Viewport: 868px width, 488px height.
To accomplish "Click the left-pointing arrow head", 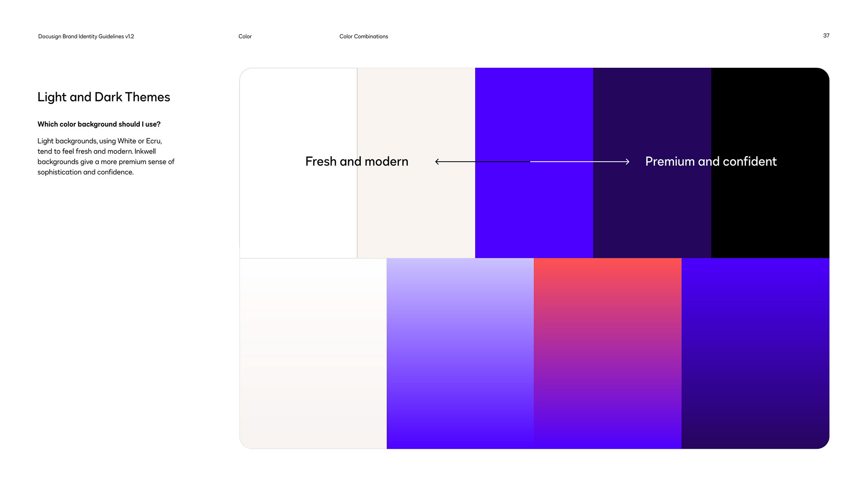I will [x=437, y=161].
